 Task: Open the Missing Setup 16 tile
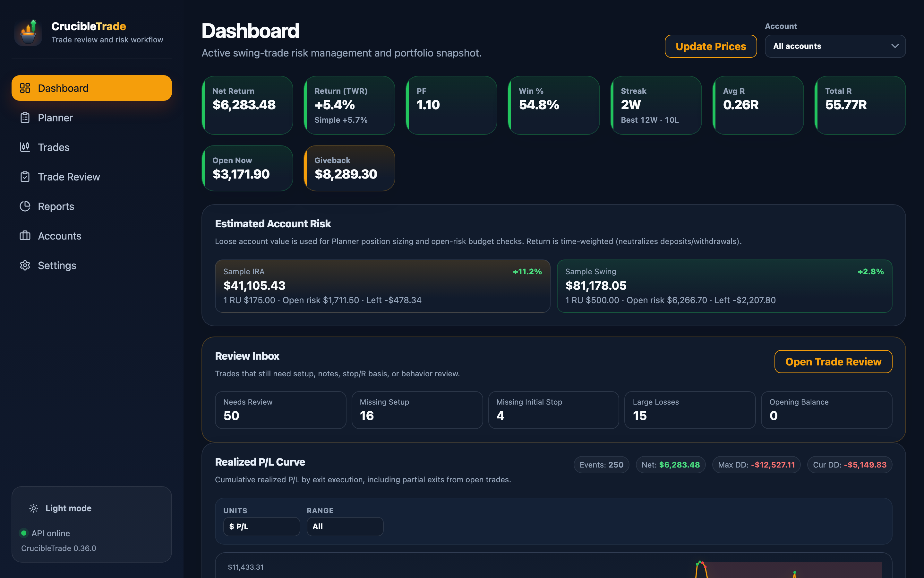(x=417, y=410)
